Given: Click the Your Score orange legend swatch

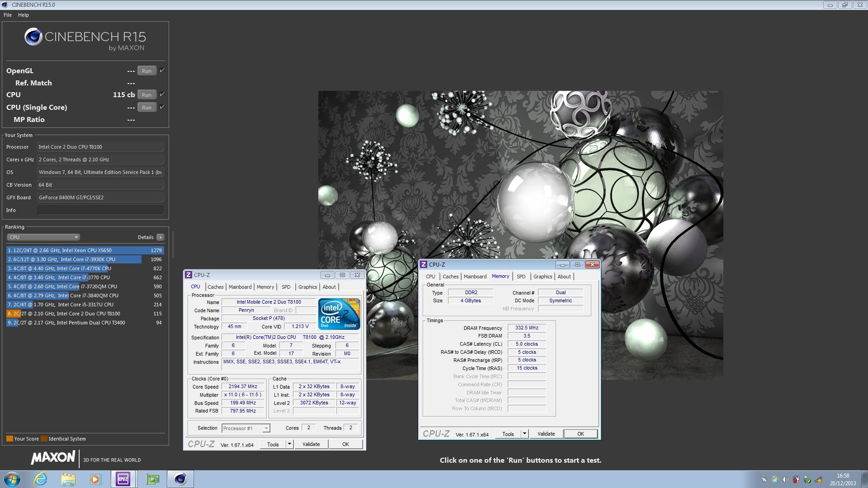Looking at the screenshot, I should pos(9,439).
